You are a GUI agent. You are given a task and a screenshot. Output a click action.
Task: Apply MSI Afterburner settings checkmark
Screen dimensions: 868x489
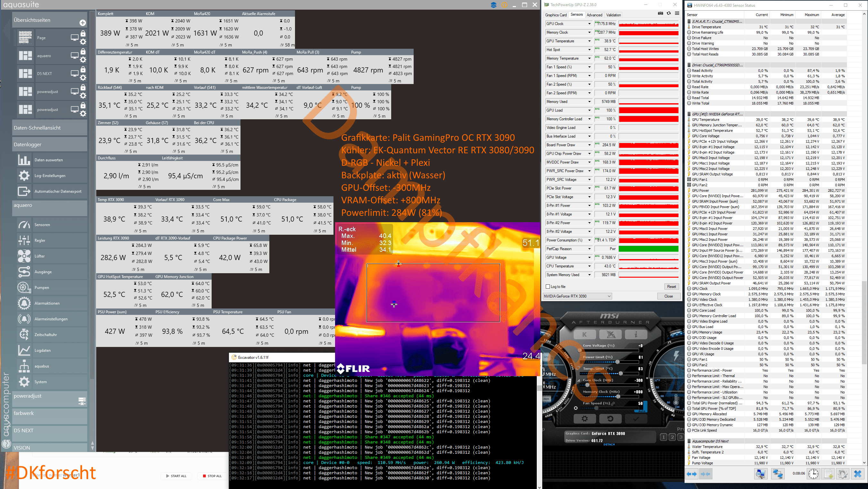tap(636, 418)
